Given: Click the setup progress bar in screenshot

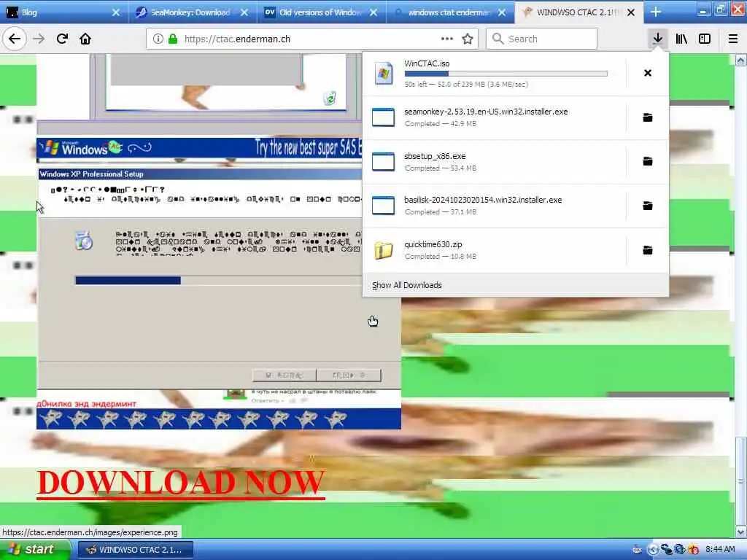Looking at the screenshot, I should point(219,281).
